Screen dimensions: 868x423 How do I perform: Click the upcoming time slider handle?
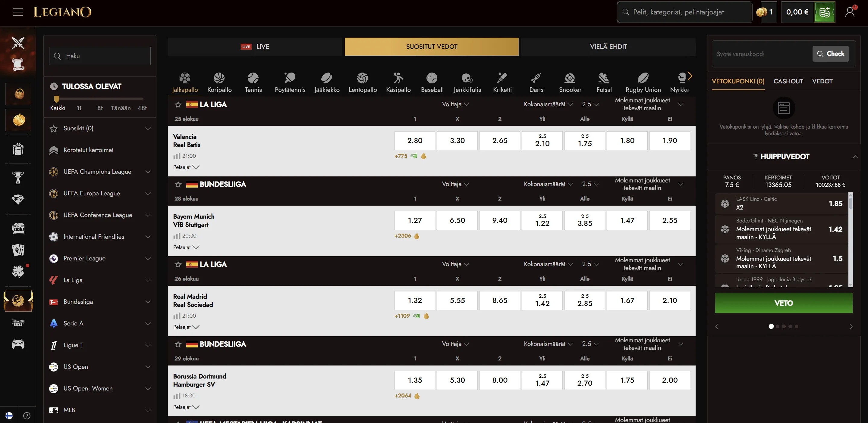[57, 99]
